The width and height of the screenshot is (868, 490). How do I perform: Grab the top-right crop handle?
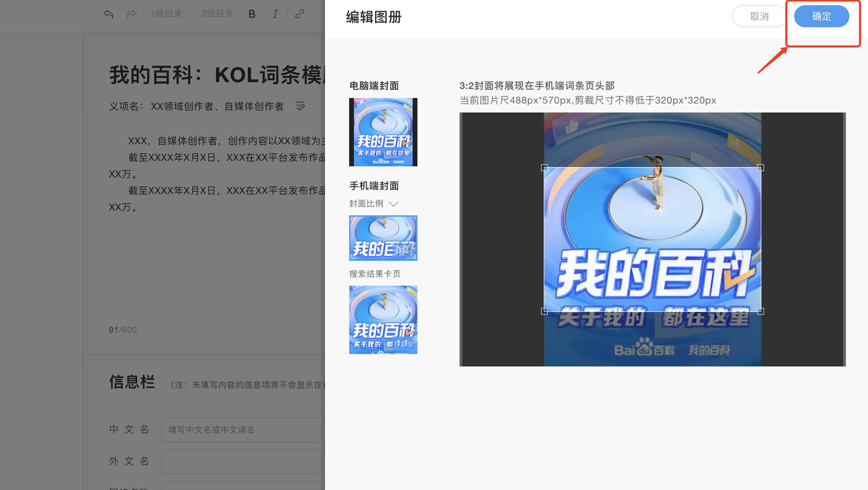click(761, 168)
